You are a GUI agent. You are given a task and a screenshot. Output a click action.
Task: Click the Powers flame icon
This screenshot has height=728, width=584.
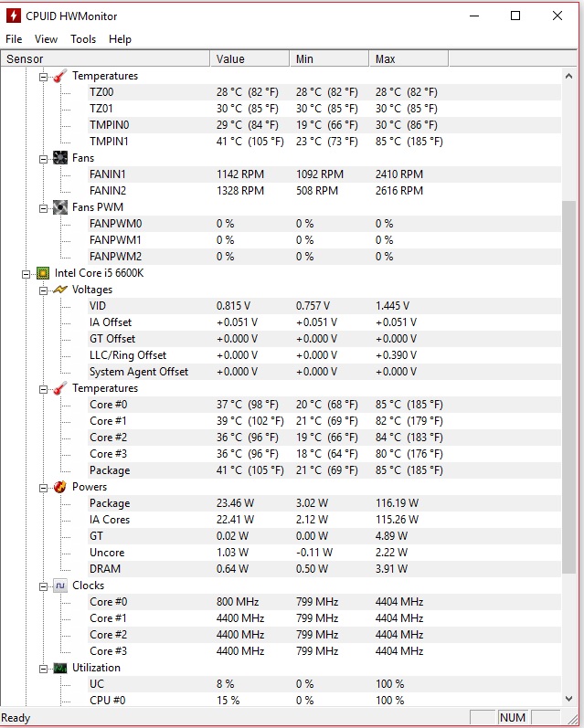tap(60, 487)
